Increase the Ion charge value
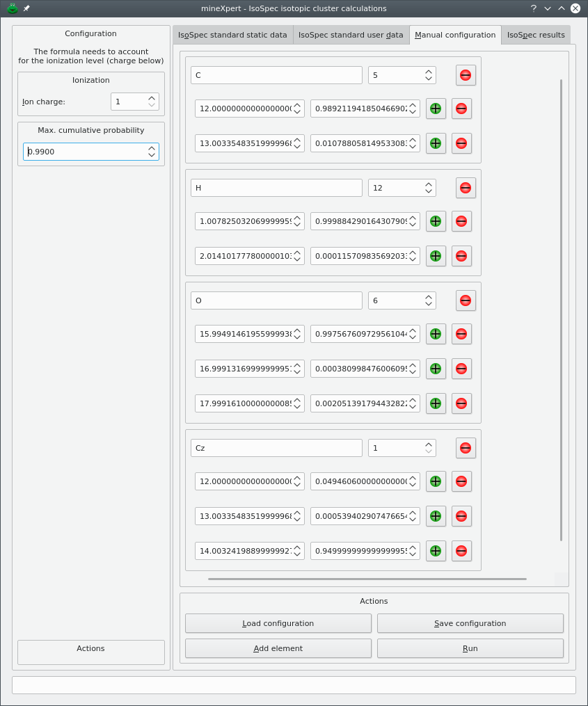Viewport: 588px width, 706px height. coord(152,98)
